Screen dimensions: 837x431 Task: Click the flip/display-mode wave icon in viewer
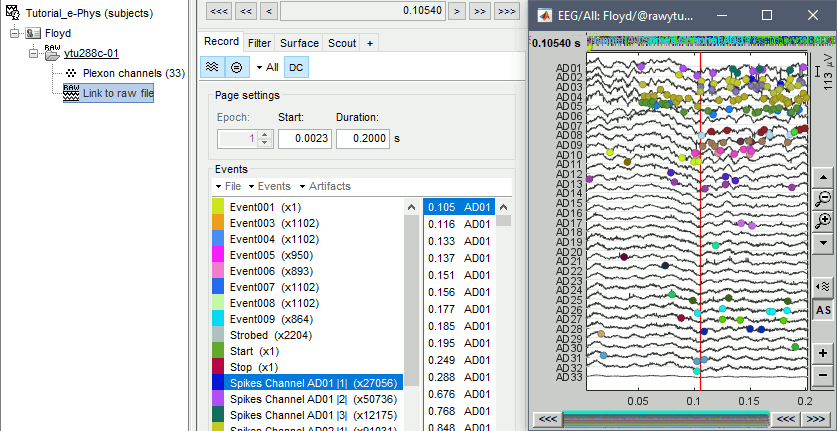click(823, 287)
